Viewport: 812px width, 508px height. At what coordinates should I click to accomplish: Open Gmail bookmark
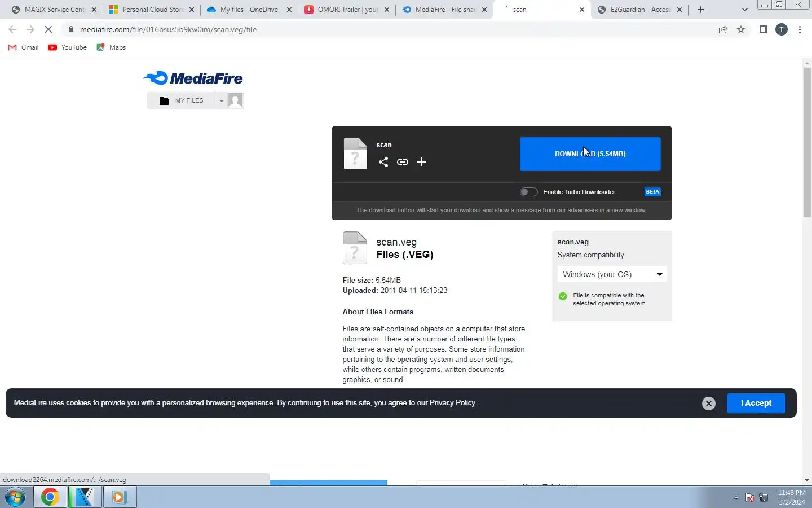[24, 47]
